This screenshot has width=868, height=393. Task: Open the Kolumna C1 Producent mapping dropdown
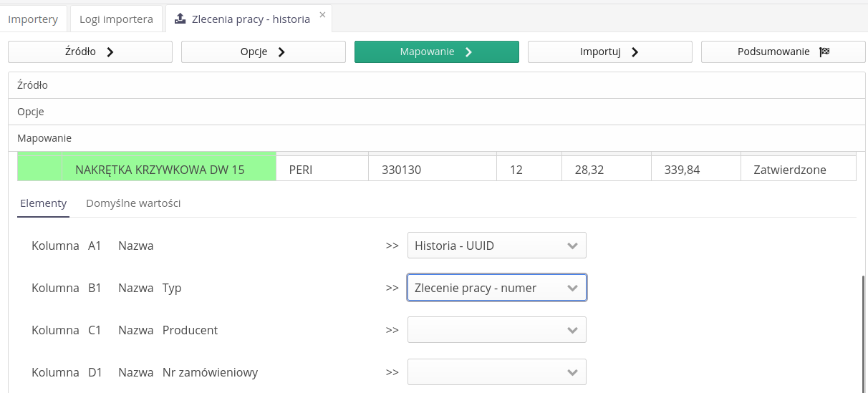(496, 330)
